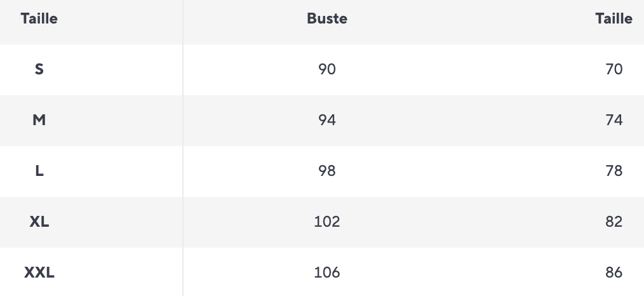644x296 pixels.
Task: Click the bust value 90
Action: 327,69
